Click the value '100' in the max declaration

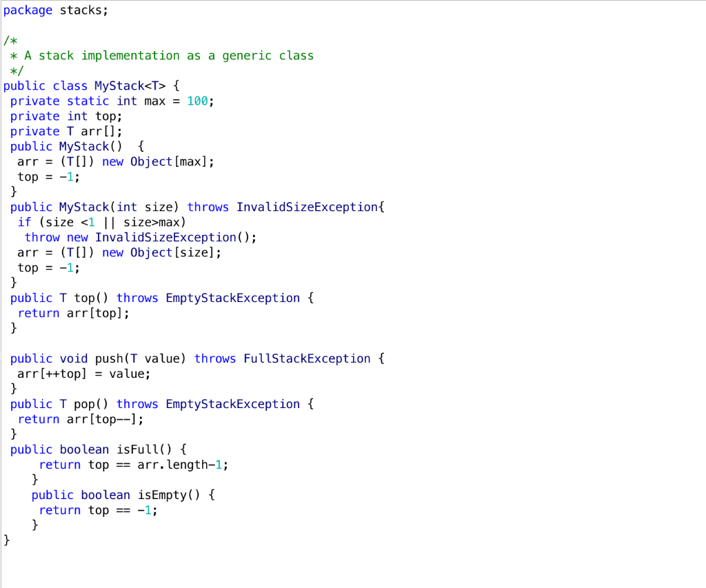point(198,101)
